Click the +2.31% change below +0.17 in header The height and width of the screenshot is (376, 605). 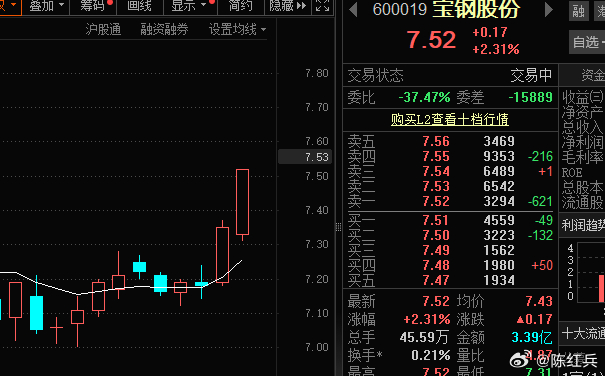[496, 49]
